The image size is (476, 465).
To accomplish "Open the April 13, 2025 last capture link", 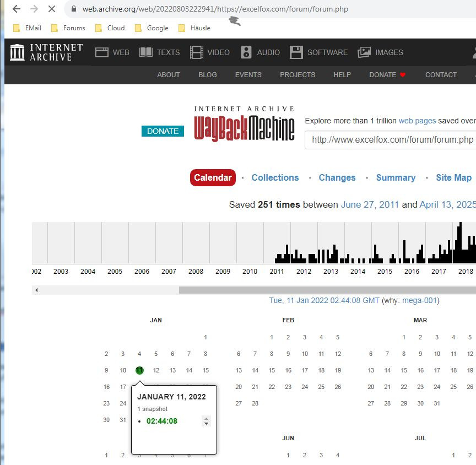I will (x=448, y=204).
